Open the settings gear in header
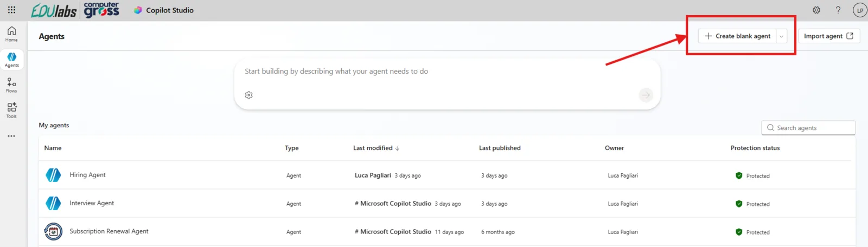Screen dimensions: 868x247 click(816, 10)
